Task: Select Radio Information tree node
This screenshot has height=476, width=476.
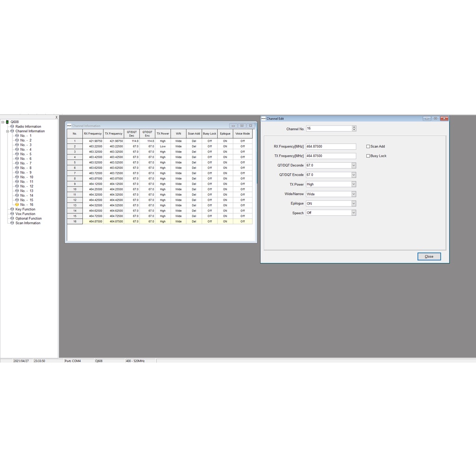Action: pyautogui.click(x=28, y=126)
